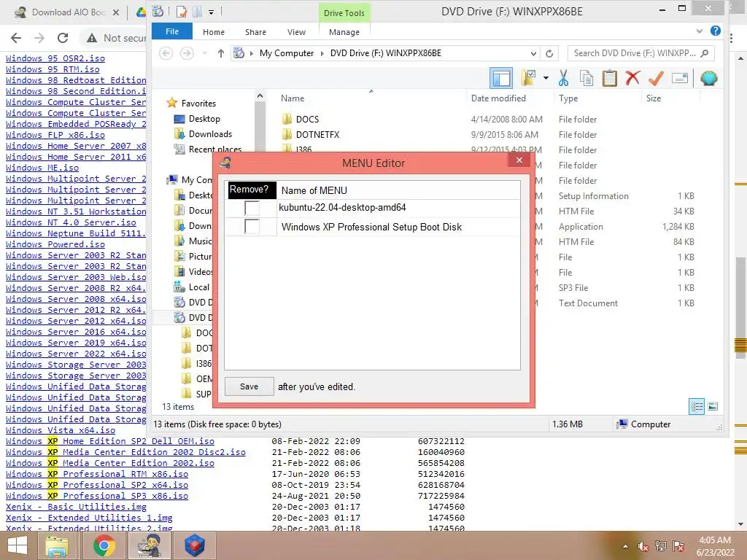Select the DOCS folder in file list
The image size is (747, 560).
tap(307, 119)
